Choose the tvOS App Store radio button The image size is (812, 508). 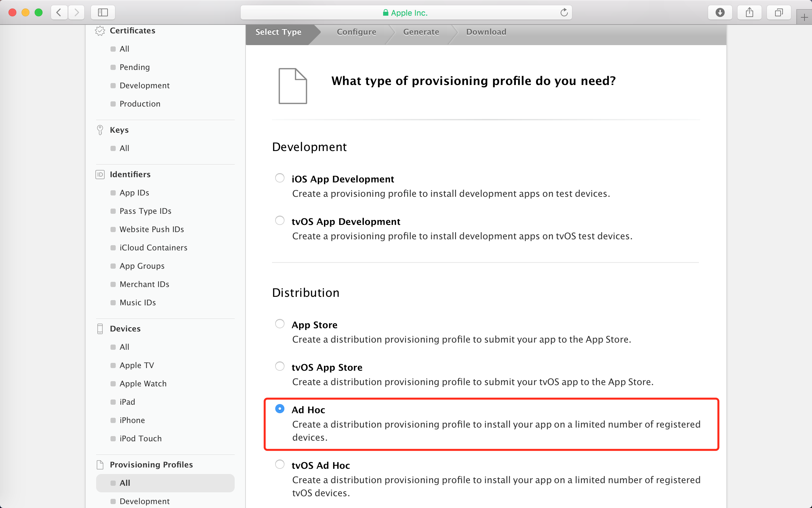pyautogui.click(x=279, y=366)
